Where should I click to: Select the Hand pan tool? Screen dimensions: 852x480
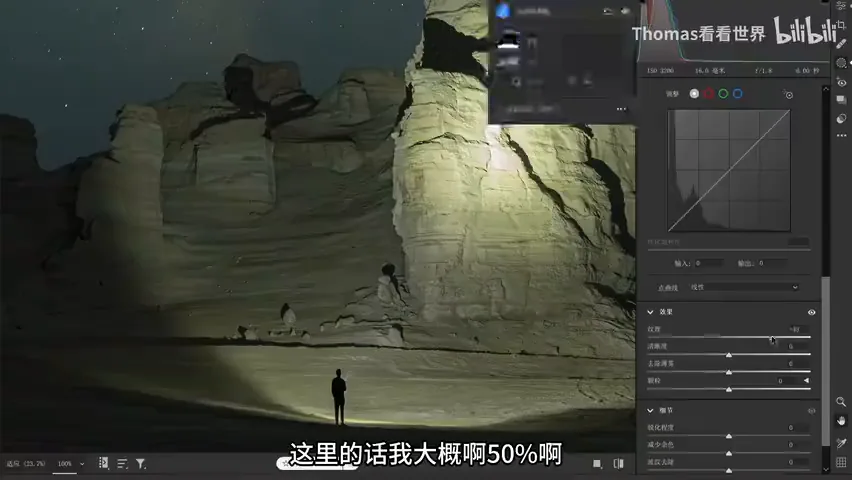(841, 421)
